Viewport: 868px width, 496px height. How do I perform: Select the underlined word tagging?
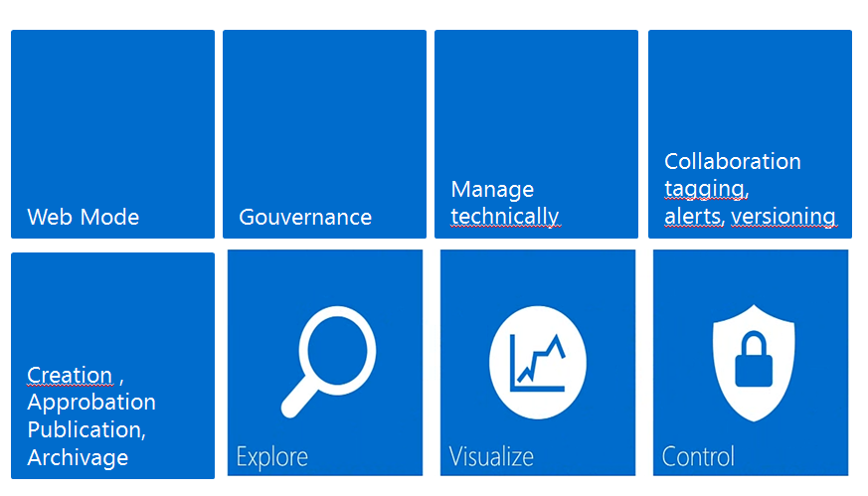706,189
